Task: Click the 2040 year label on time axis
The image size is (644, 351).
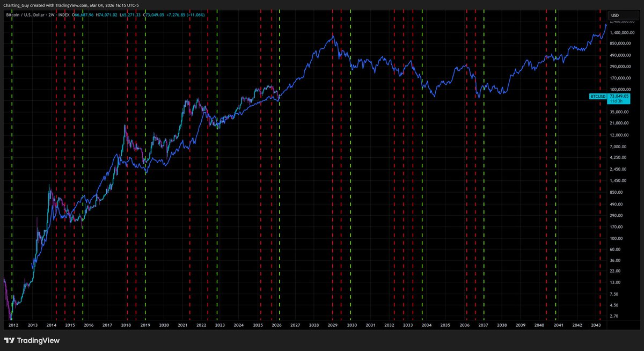Action: click(x=539, y=325)
